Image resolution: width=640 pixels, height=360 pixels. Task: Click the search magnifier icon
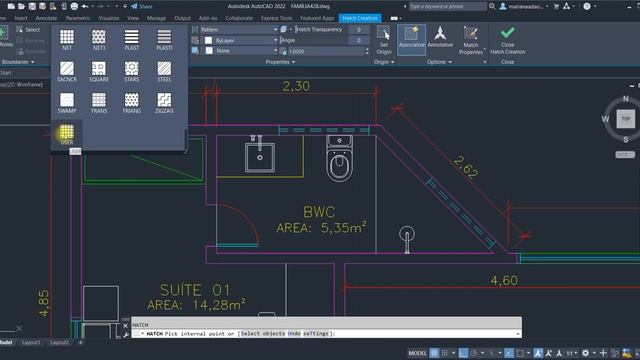coord(492,6)
